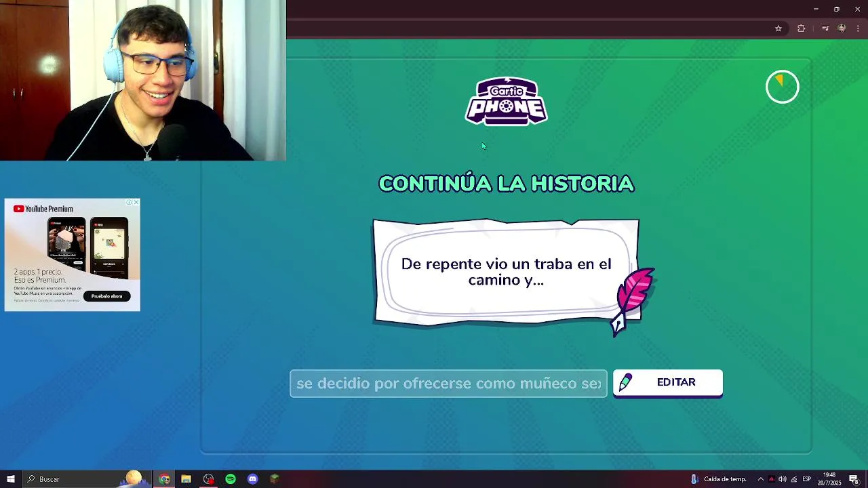
Task: Click the Chrome taskbar icon
Action: pyautogui.click(x=164, y=479)
